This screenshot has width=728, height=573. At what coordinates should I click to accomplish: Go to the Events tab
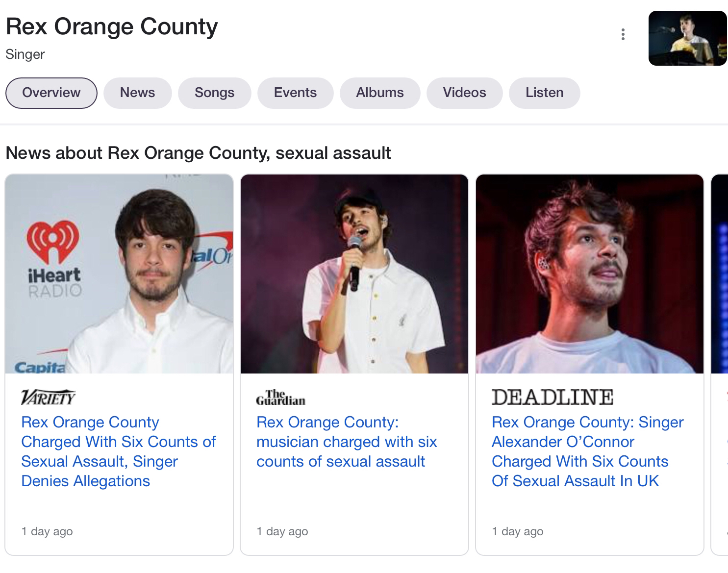[295, 93]
